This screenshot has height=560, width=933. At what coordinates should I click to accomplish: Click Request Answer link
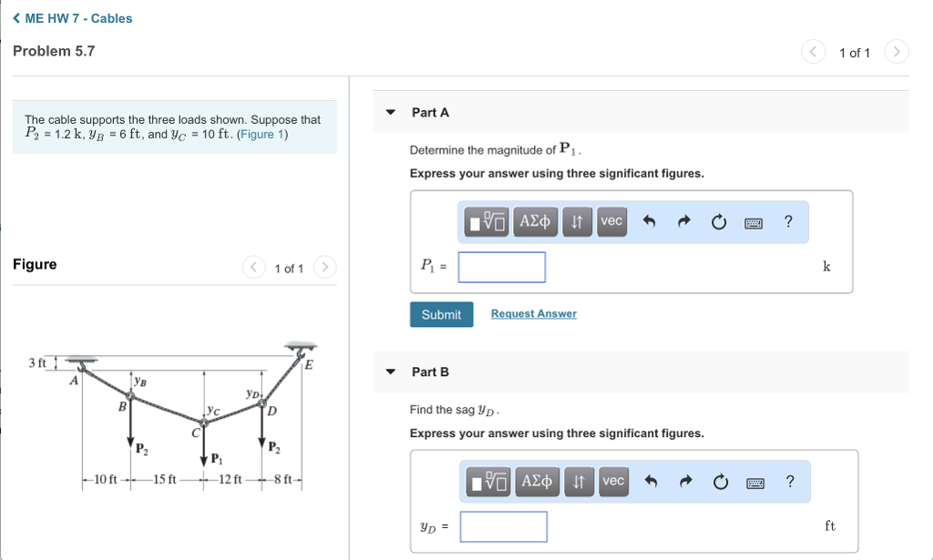[533, 314]
